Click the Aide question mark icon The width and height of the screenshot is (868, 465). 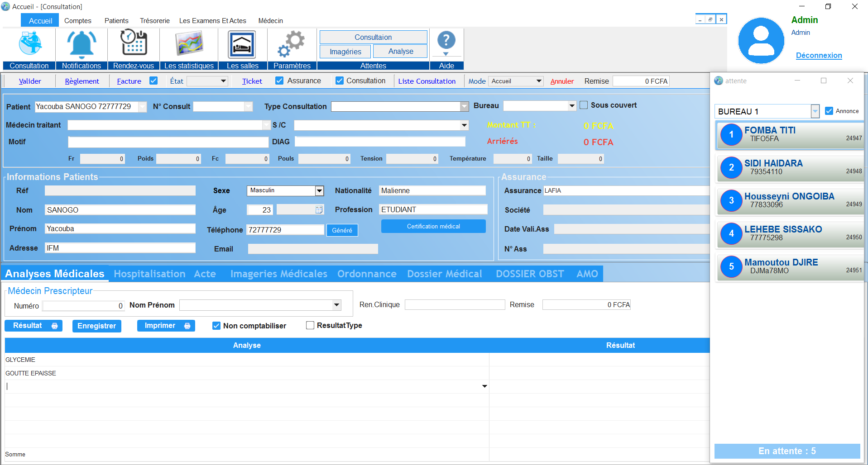pos(446,41)
